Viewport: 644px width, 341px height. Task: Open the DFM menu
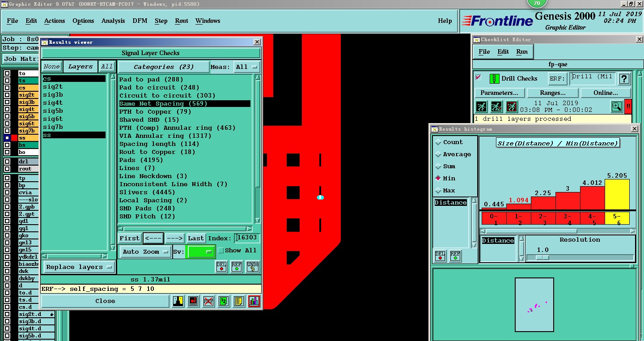tap(140, 21)
